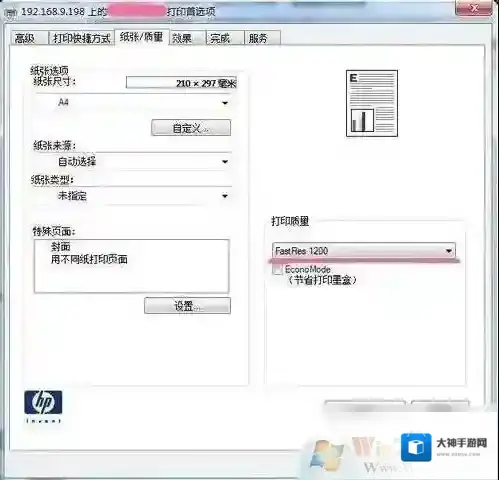Image resolution: width=499 pixels, height=480 pixels.
Task: Go to the 效果 tab
Action: (187, 38)
